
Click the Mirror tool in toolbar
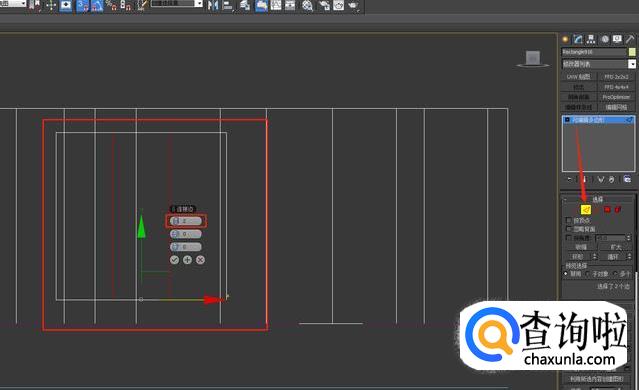click(213, 5)
